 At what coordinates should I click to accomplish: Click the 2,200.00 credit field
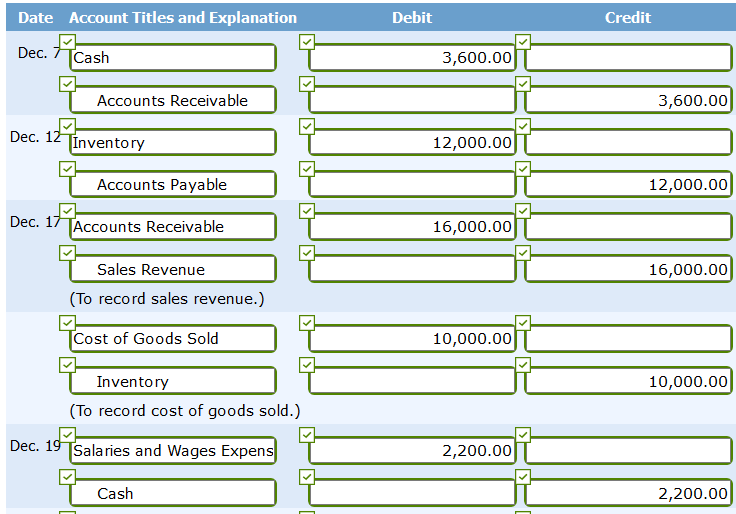pyautogui.click(x=628, y=493)
